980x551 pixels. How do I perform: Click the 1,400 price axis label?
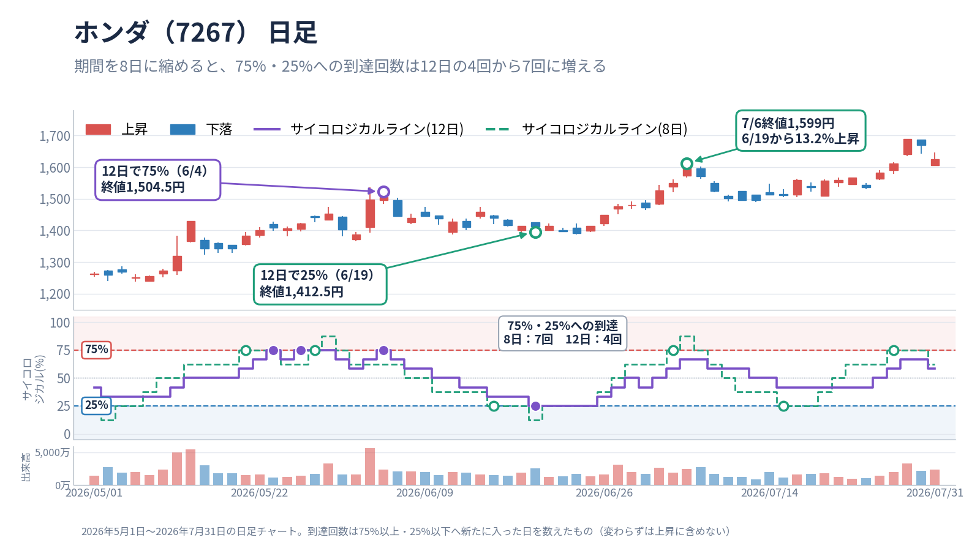[x=55, y=231]
